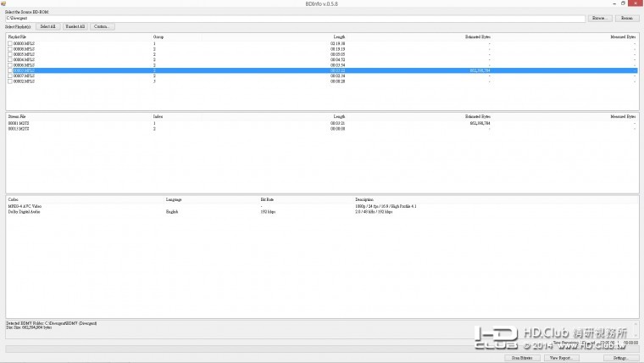
Task: Open the View Report button
Action: coord(561,359)
